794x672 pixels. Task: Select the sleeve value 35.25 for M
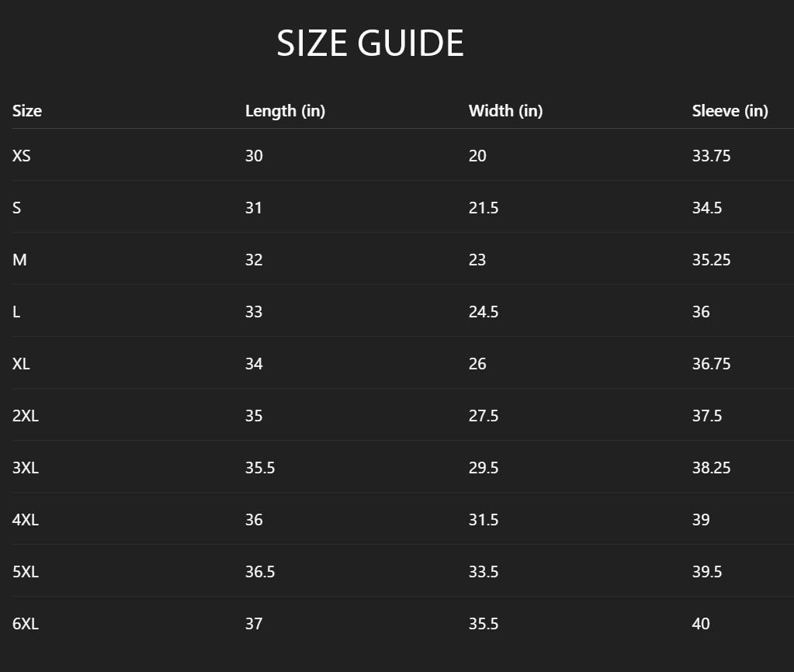click(711, 260)
